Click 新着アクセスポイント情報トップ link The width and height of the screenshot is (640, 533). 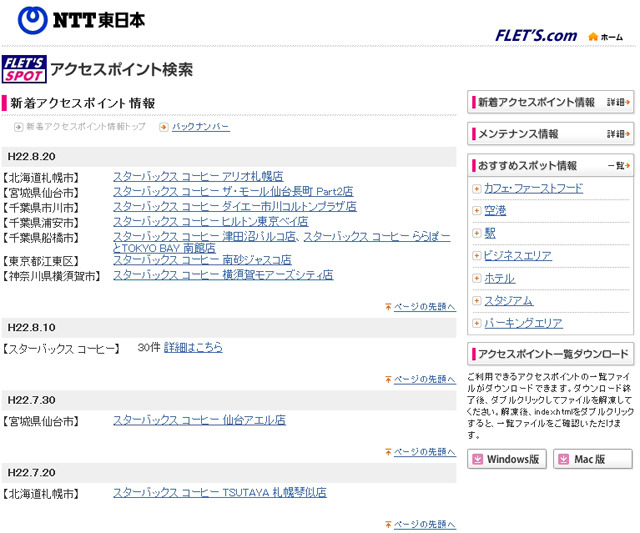point(86,127)
